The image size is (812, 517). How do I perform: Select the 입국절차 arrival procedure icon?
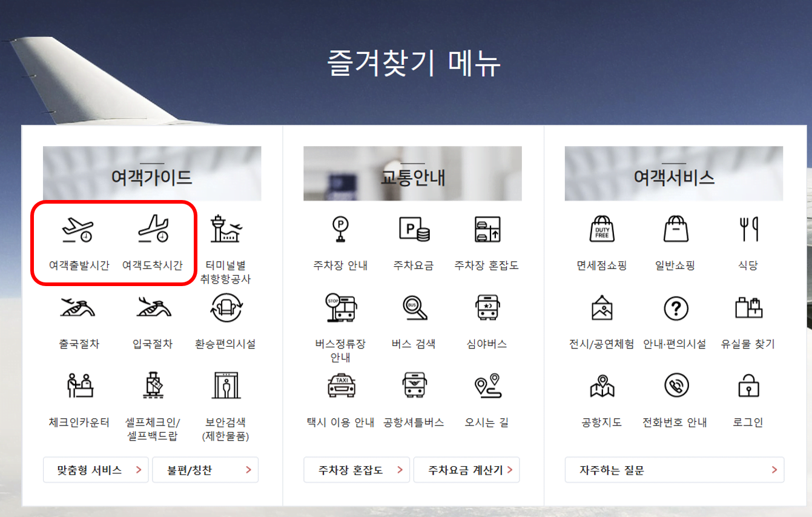(152, 318)
